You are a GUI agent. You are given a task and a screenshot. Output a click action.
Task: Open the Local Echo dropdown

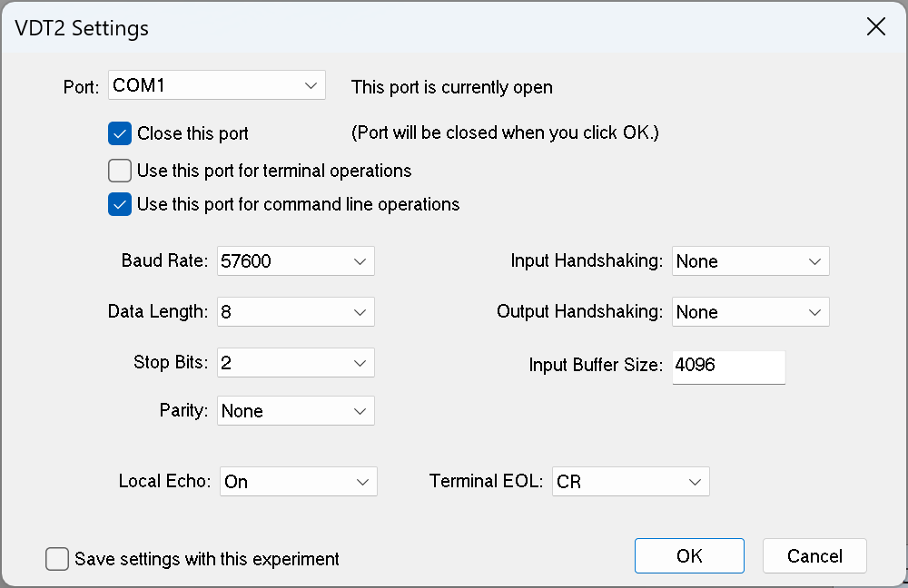click(x=298, y=481)
